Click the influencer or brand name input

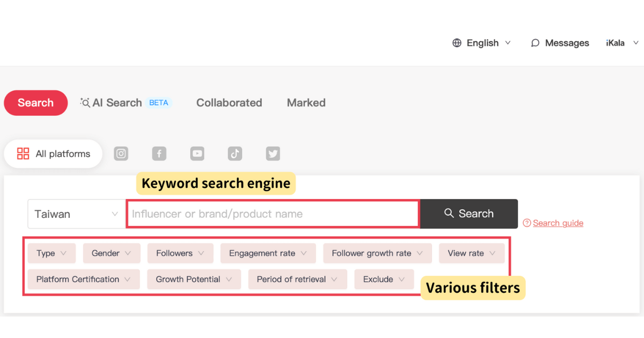point(273,214)
